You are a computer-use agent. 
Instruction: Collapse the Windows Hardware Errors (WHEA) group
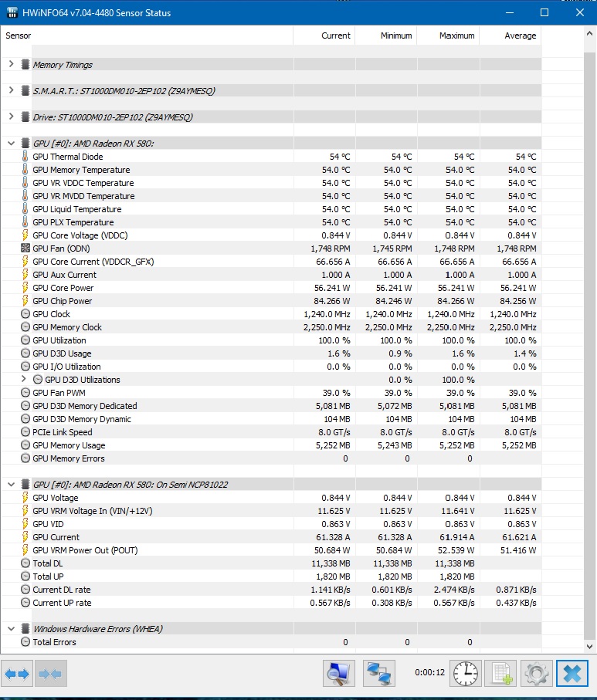11,629
